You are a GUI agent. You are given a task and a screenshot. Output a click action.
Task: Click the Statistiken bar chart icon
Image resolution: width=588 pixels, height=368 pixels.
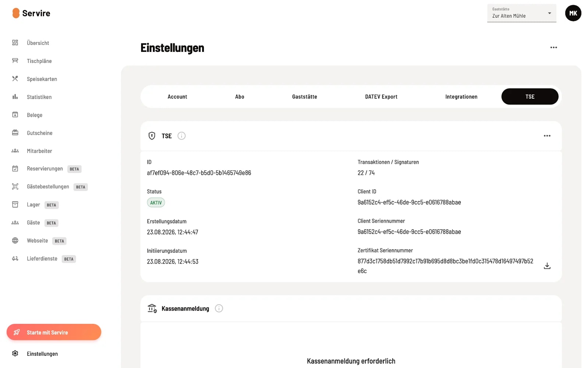(x=15, y=97)
